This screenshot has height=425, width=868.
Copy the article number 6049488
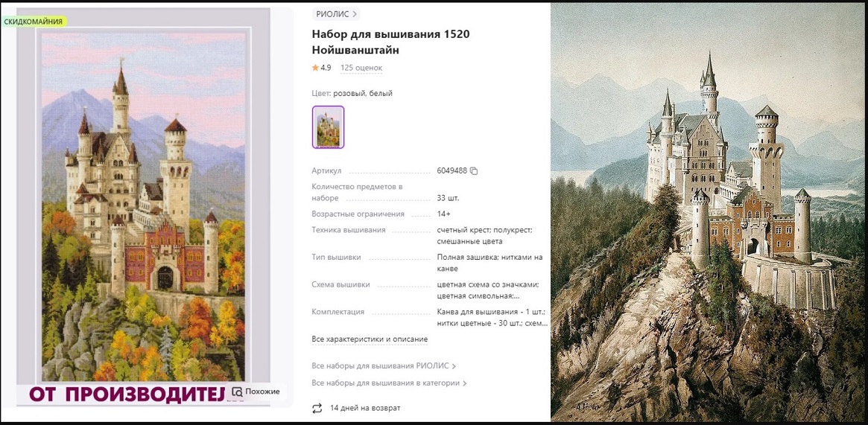tap(474, 170)
